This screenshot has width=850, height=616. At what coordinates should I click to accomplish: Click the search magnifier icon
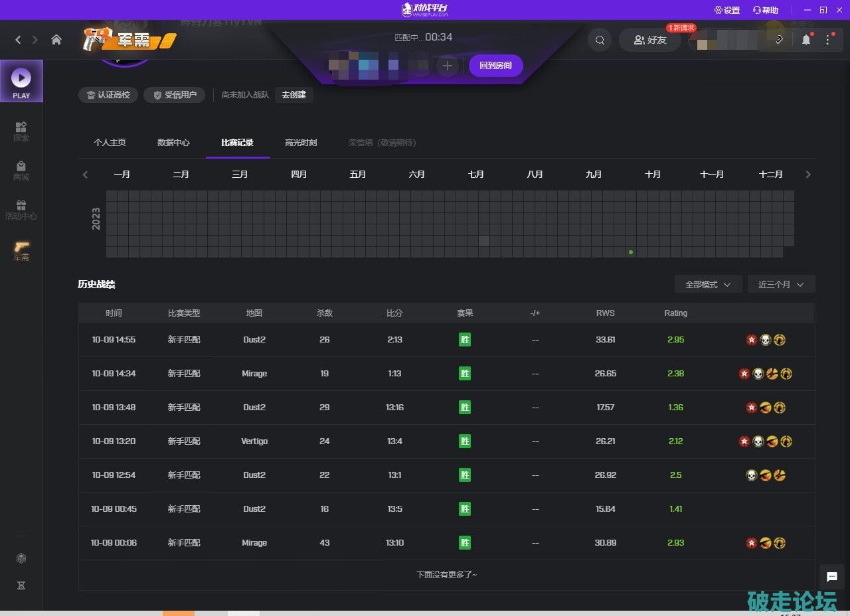(600, 40)
